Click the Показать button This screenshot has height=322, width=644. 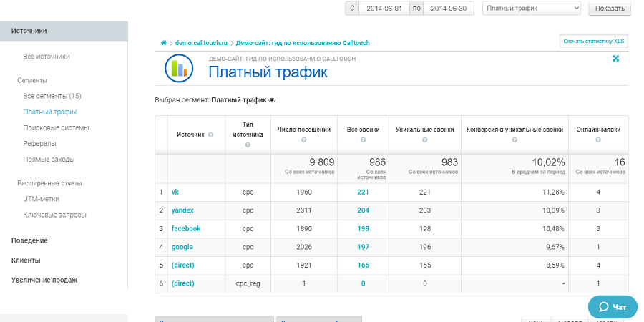coord(610,8)
